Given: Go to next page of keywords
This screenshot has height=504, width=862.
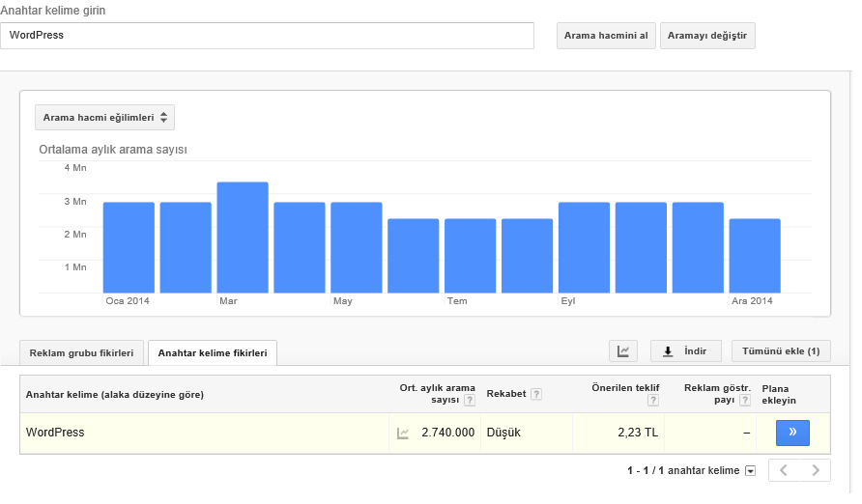Looking at the screenshot, I should pyautogui.click(x=816, y=470).
